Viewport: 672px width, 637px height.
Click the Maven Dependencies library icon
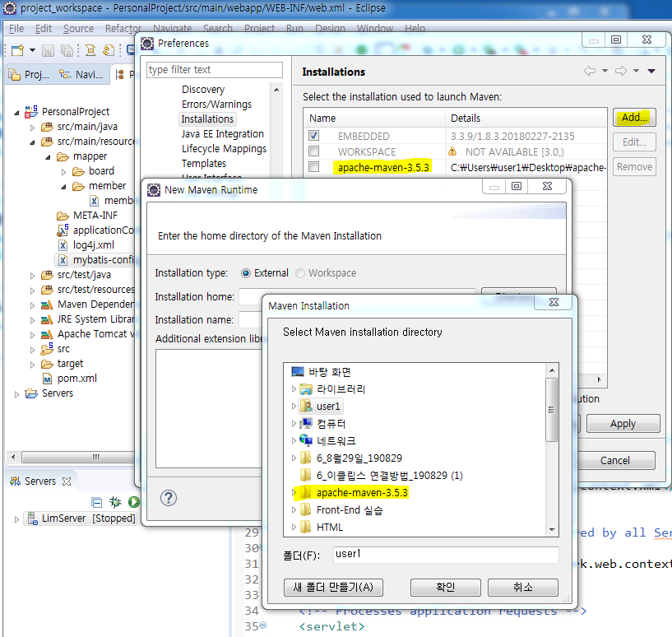point(47,305)
